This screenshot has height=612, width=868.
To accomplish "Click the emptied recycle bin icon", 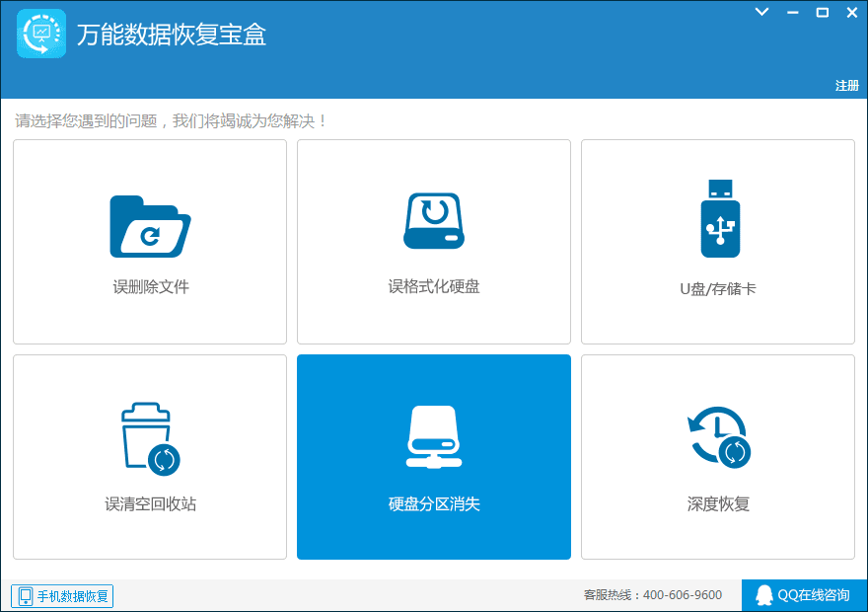I will pos(150,438).
